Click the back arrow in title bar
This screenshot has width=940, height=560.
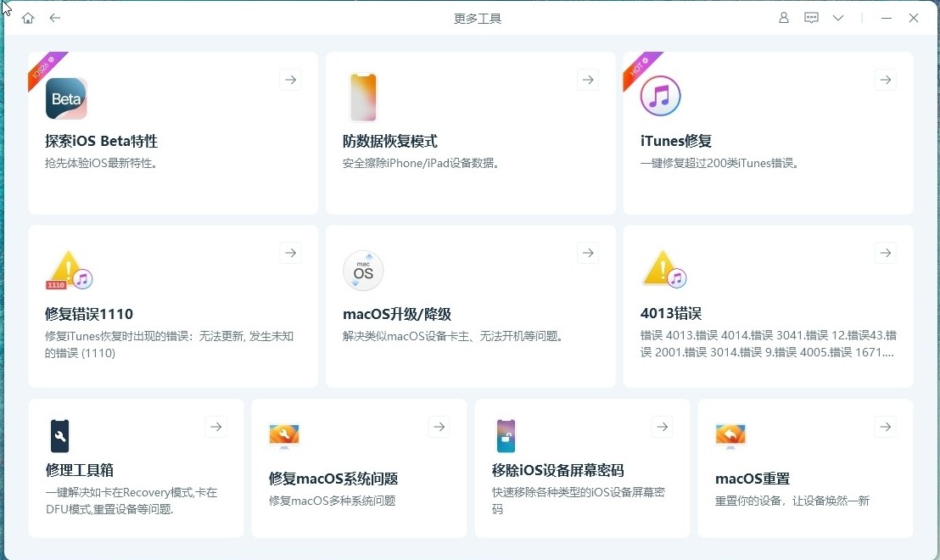tap(55, 18)
